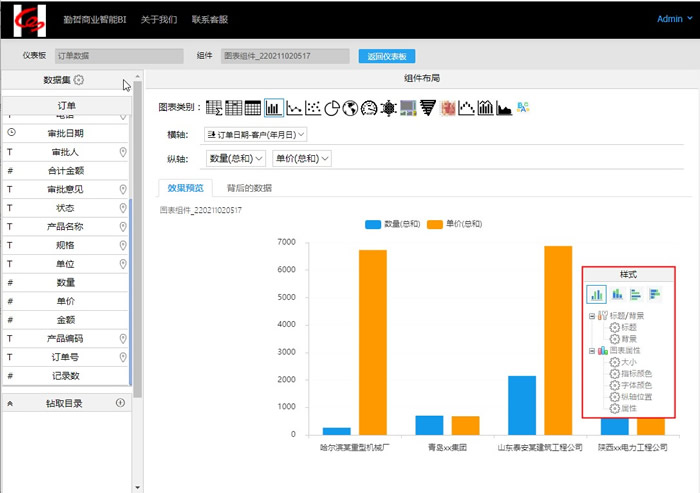Click the dataset settings gear icon
This screenshot has height=493, width=700.
pos(79,80)
